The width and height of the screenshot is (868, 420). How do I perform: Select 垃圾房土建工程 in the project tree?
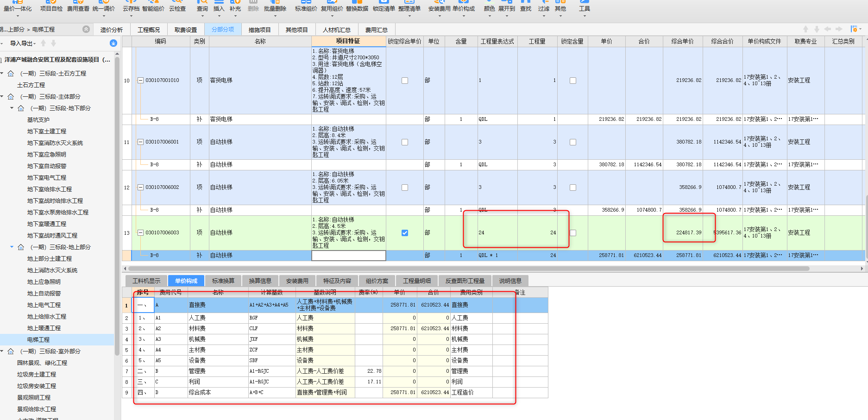click(x=37, y=374)
